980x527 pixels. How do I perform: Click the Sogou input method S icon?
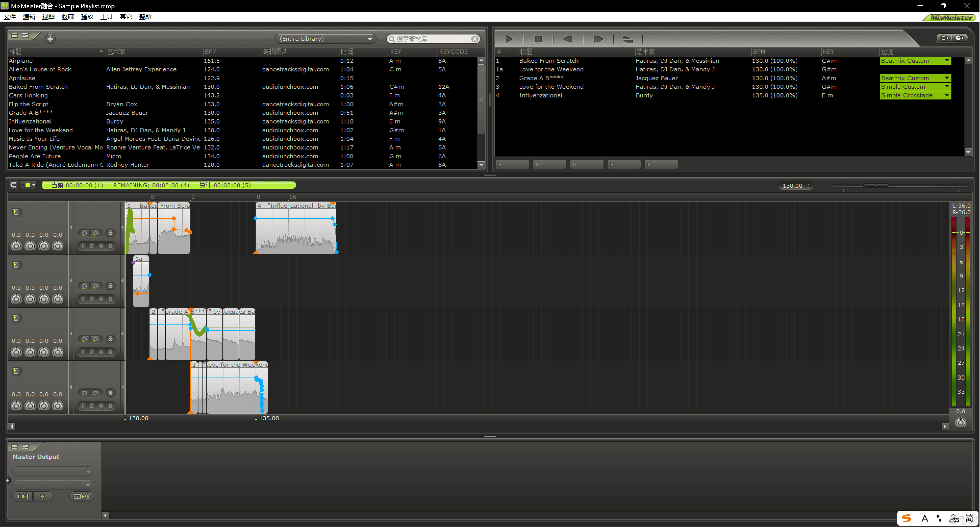click(907, 518)
